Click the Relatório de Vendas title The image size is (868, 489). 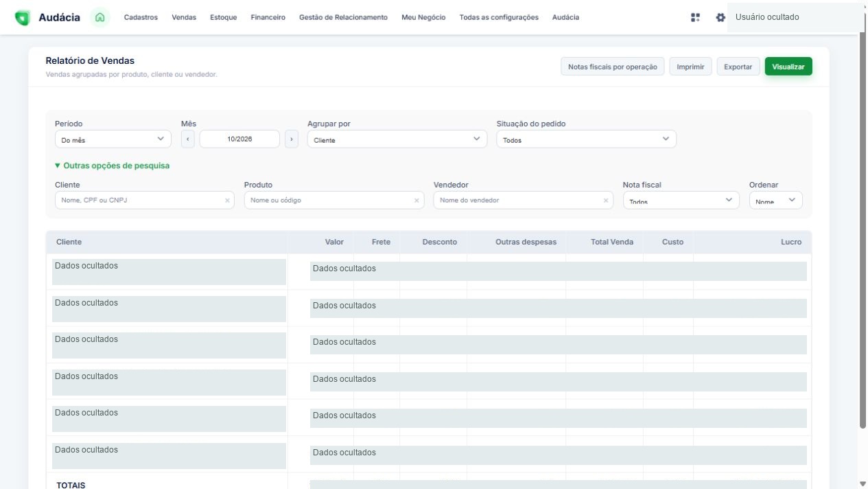pos(90,61)
